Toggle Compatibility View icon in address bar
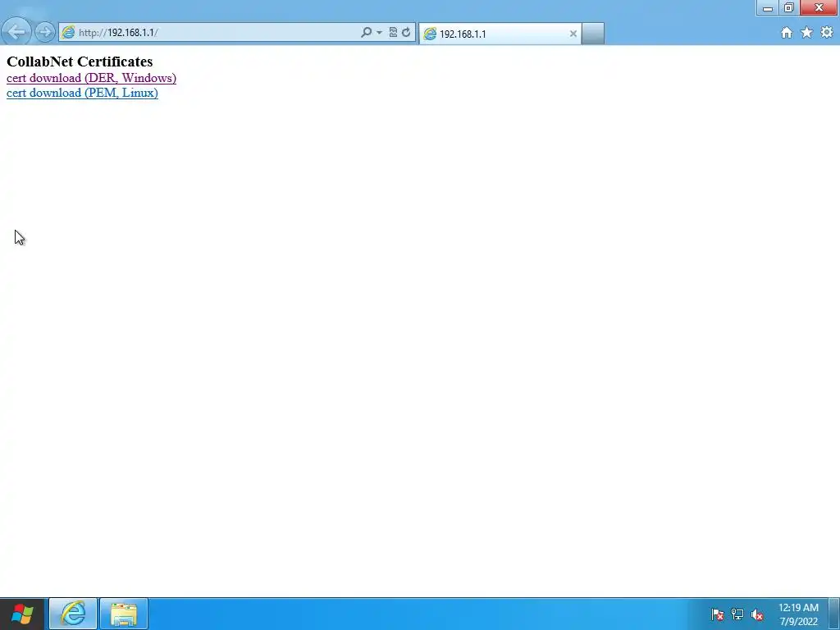This screenshot has width=840, height=630. coord(393,32)
